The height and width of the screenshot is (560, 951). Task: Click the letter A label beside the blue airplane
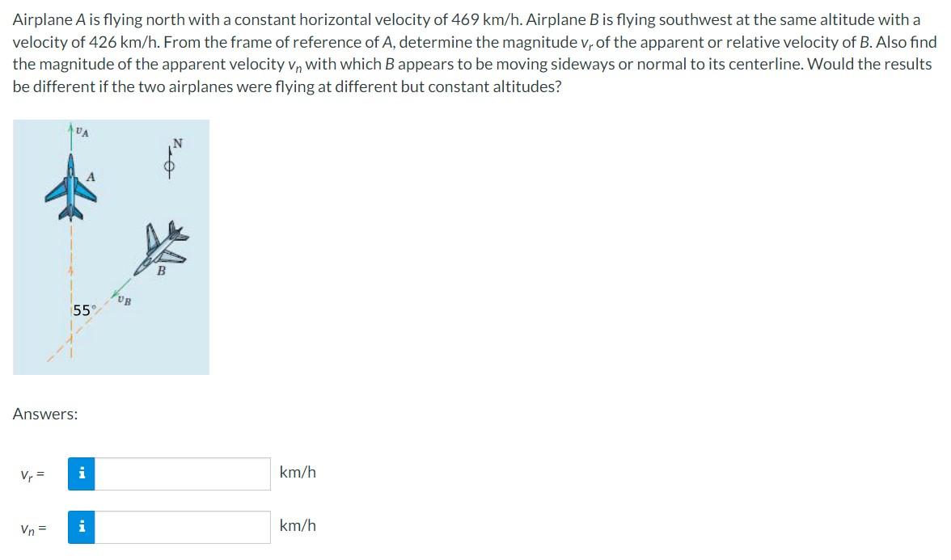[x=91, y=175]
